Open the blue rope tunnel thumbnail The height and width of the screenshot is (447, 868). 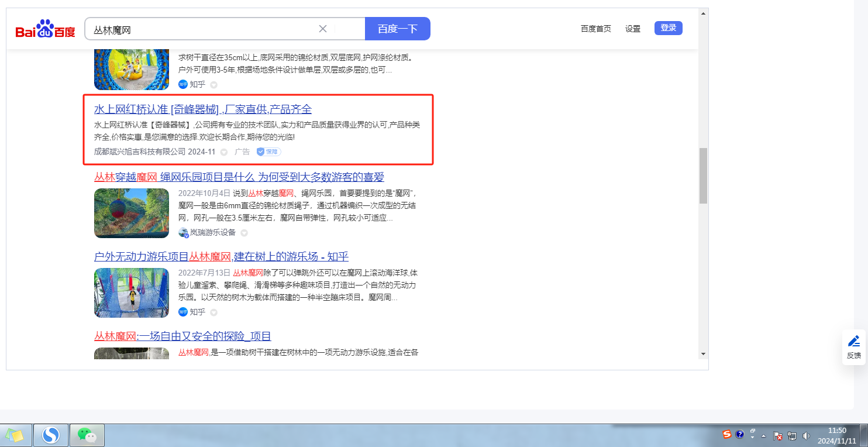pyautogui.click(x=132, y=293)
